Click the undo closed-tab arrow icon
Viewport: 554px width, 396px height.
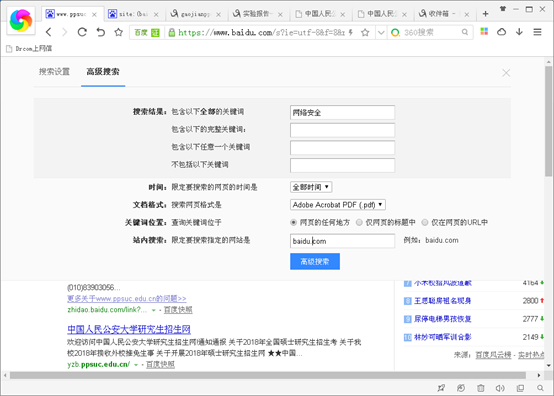101,32
